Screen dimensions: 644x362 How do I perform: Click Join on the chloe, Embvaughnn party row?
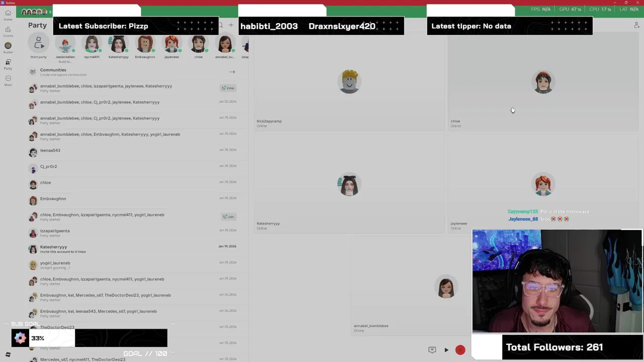click(228, 217)
